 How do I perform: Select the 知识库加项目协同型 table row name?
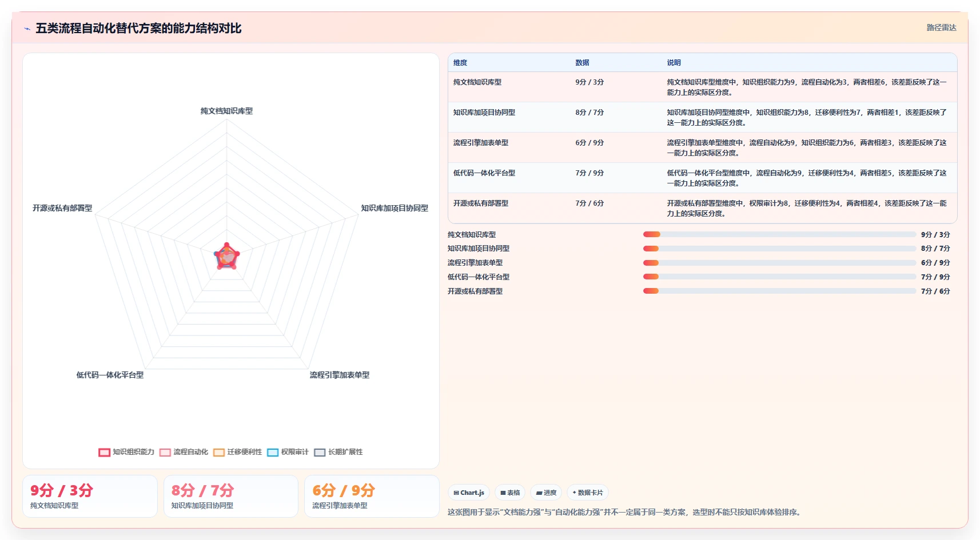(484, 113)
